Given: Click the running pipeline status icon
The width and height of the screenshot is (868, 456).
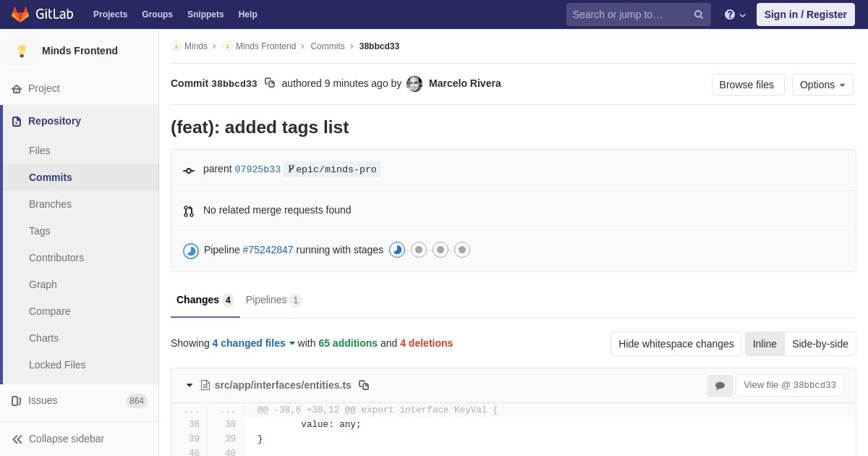Looking at the screenshot, I should point(191,250).
